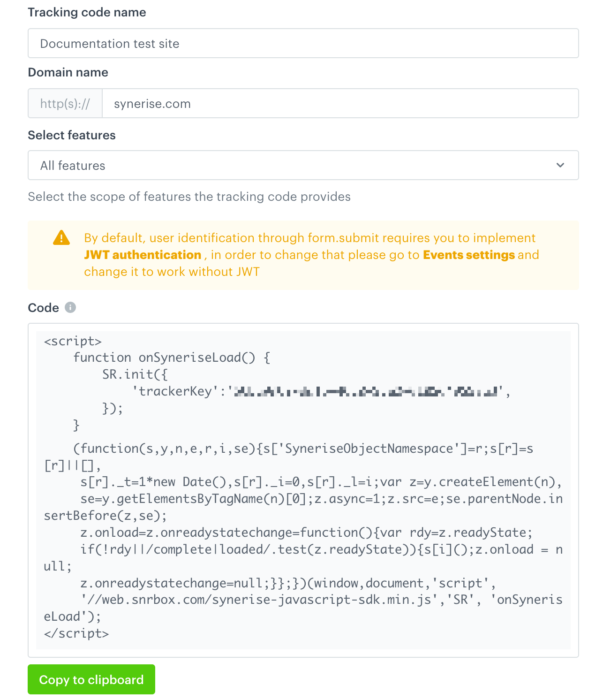
Task: Click the Domain name label
Action: (68, 72)
